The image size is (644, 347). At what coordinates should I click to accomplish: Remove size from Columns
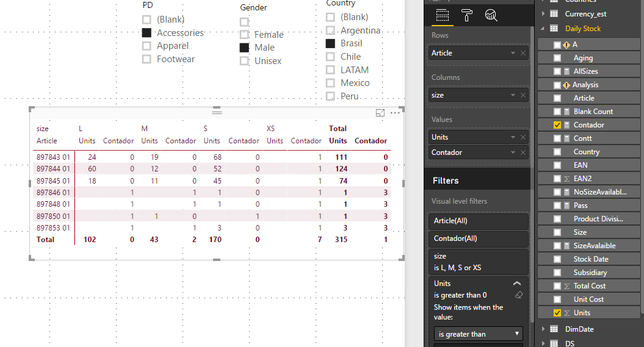pos(523,95)
